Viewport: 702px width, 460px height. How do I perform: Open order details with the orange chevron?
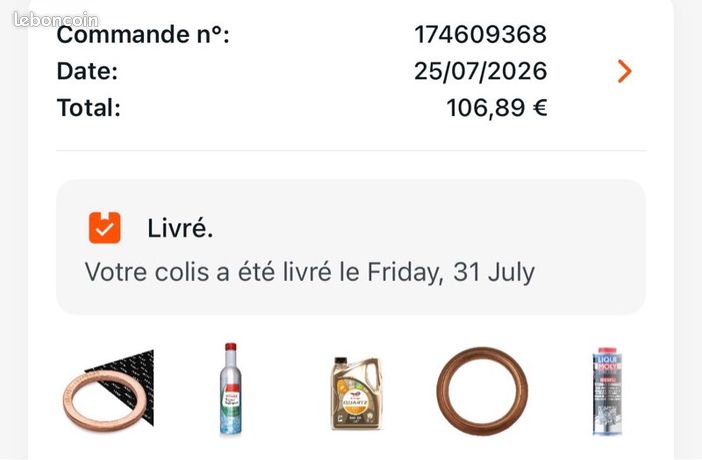625,71
